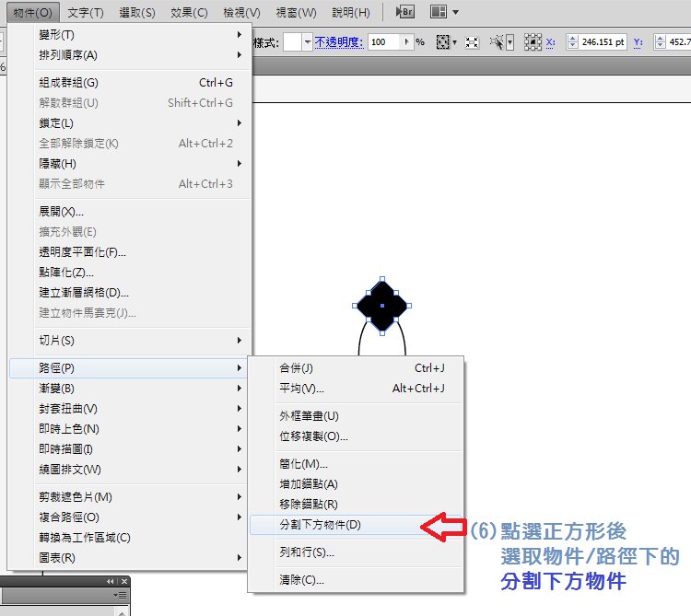Click the inward-arrows icon in the control bar
691x616 pixels.
click(x=472, y=42)
